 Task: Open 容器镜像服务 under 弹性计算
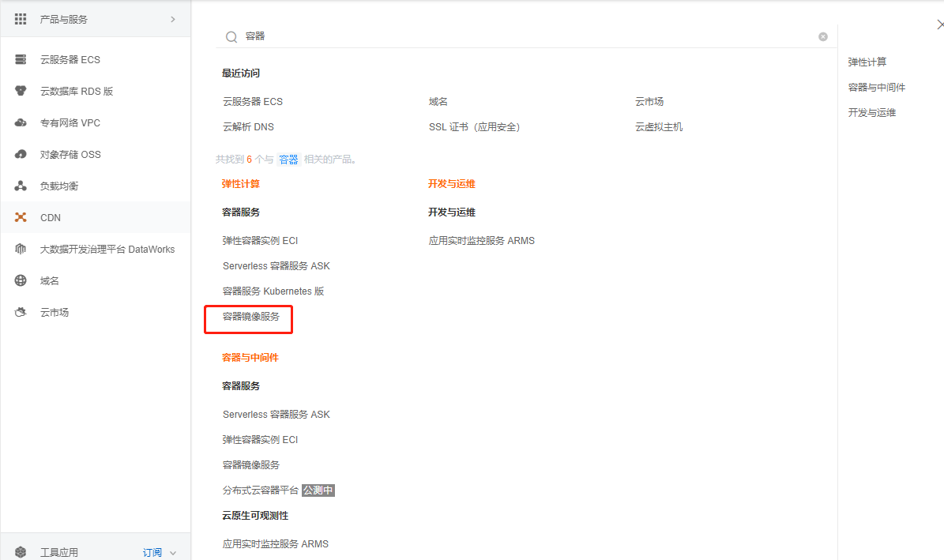[251, 317]
